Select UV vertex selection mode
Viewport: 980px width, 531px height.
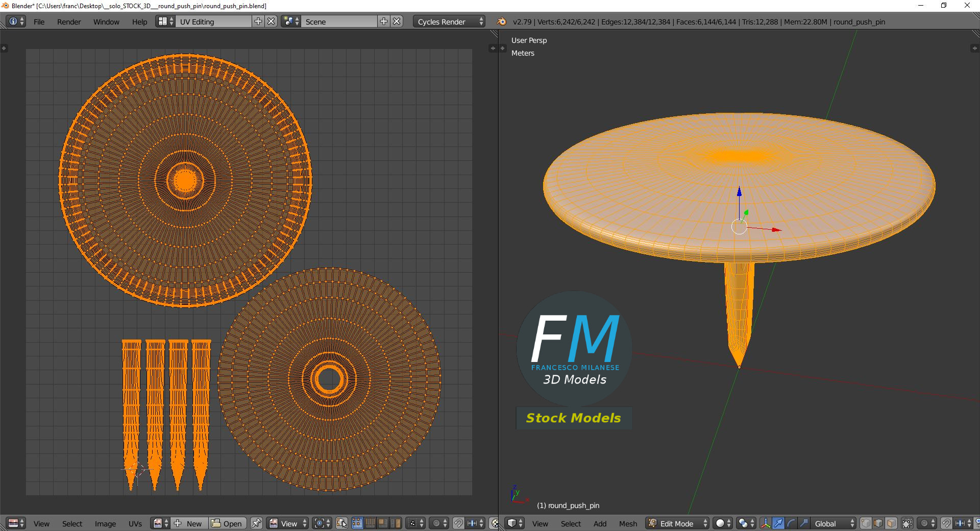tap(357, 523)
